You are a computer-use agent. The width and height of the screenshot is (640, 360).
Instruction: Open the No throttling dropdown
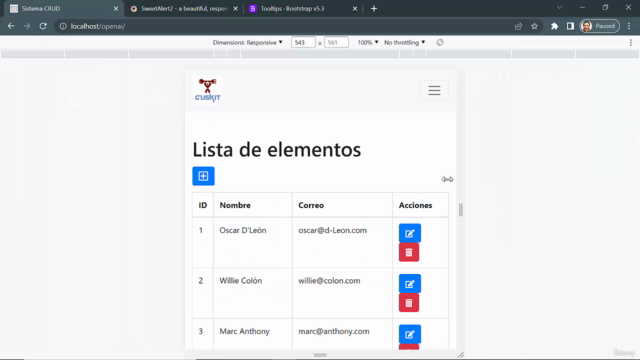404,42
